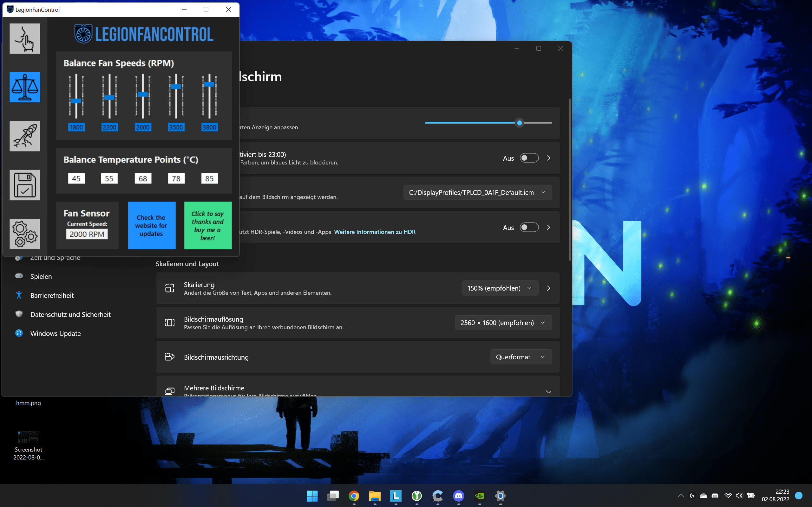Toggle the night light switch

click(529, 158)
